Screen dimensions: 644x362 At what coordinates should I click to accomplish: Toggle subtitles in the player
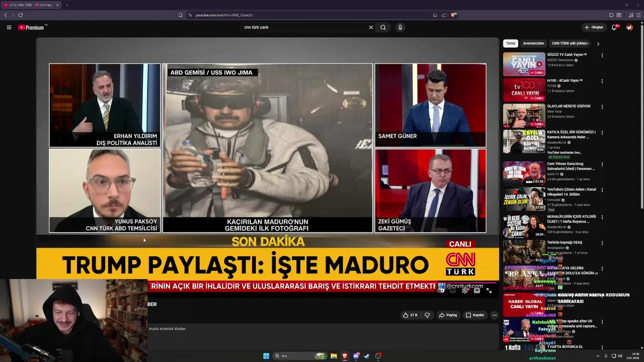point(453,291)
